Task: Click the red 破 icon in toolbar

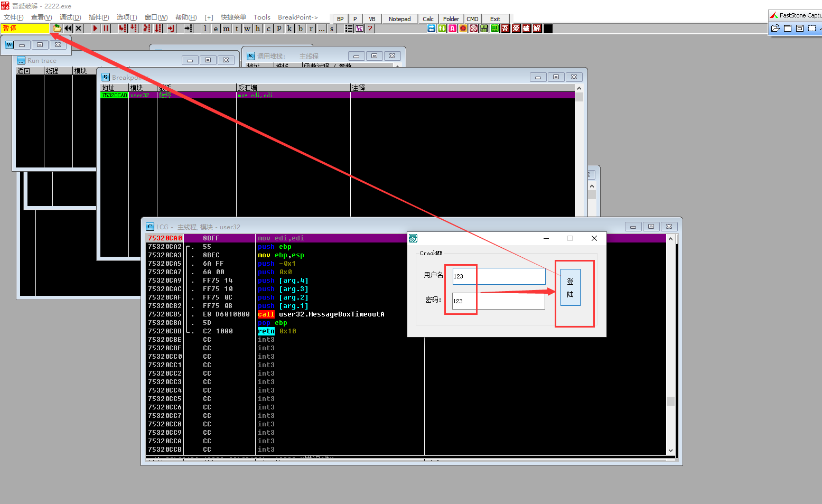Action: tap(527, 29)
